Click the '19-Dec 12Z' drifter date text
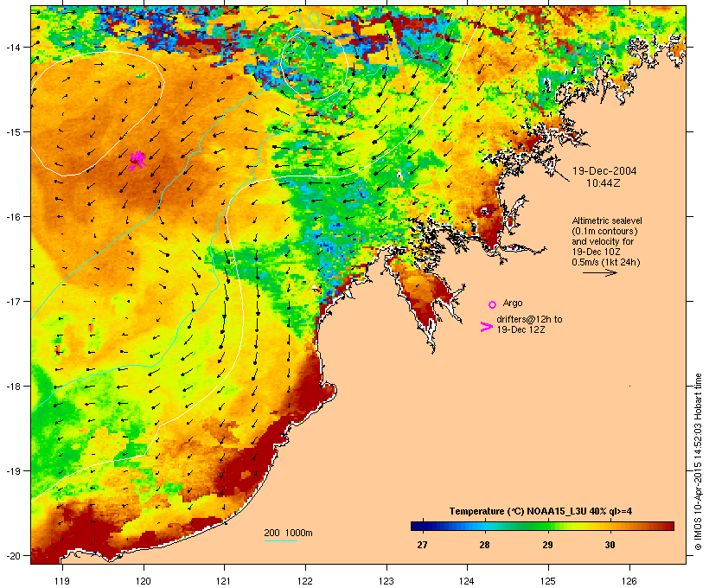 coord(521,329)
